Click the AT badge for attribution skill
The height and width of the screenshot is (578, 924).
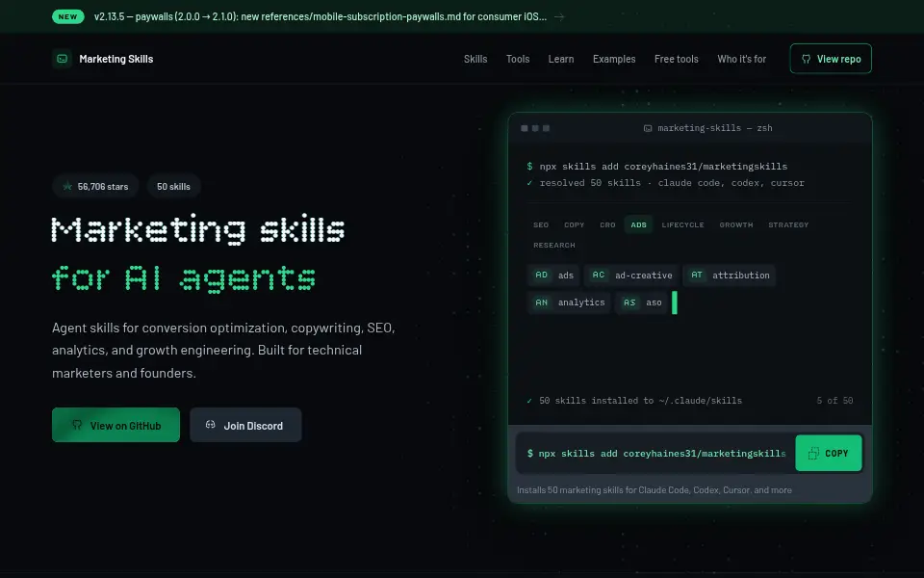tap(697, 275)
